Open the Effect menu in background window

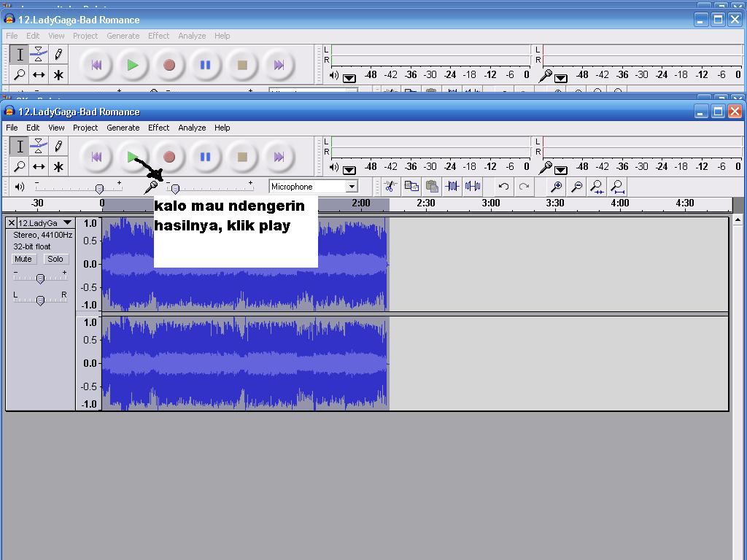click(158, 36)
